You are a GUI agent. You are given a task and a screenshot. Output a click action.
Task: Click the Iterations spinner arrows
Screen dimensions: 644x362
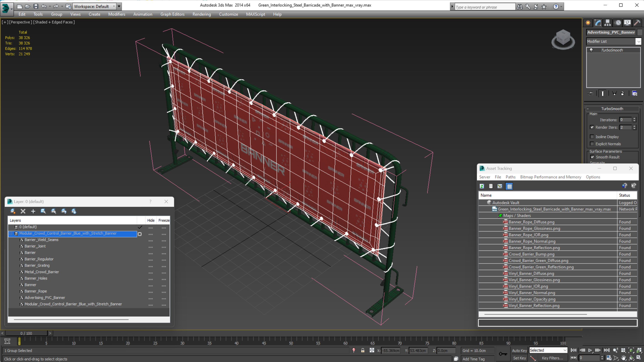pos(634,120)
